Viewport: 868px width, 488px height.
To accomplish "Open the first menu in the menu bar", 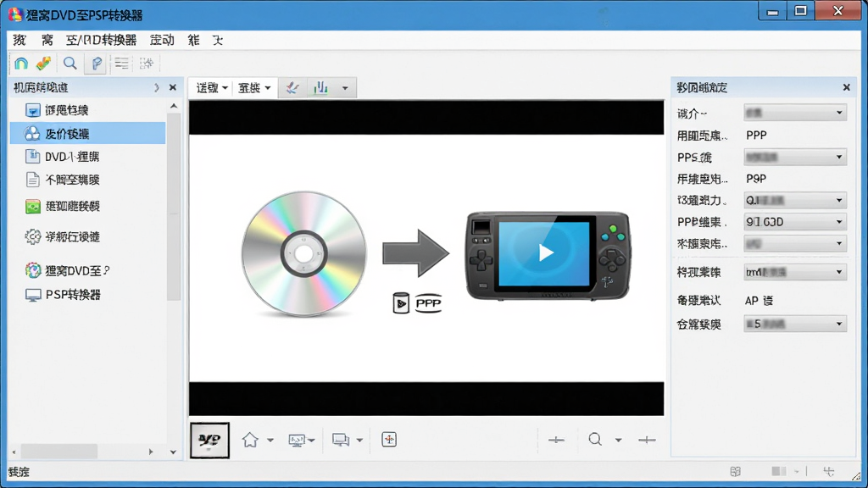I will pyautogui.click(x=19, y=40).
